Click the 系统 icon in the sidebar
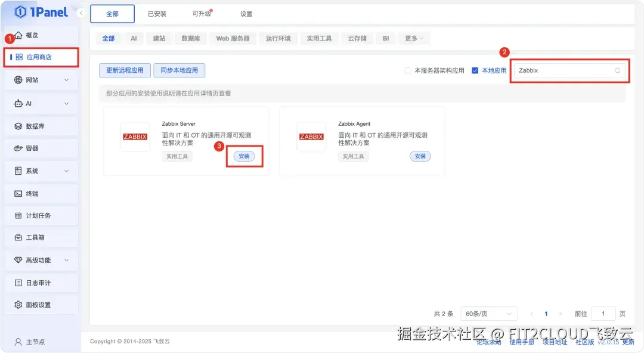Screen dimensions: 644x353 point(18,171)
